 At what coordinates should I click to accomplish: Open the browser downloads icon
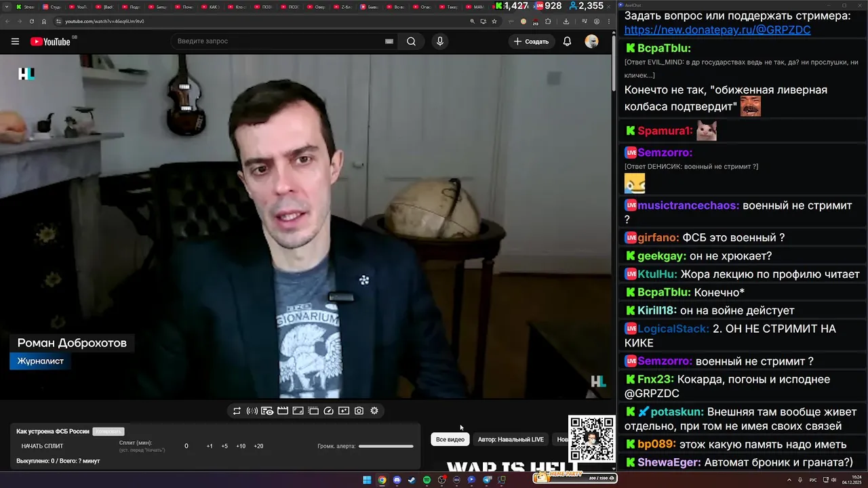[566, 21]
